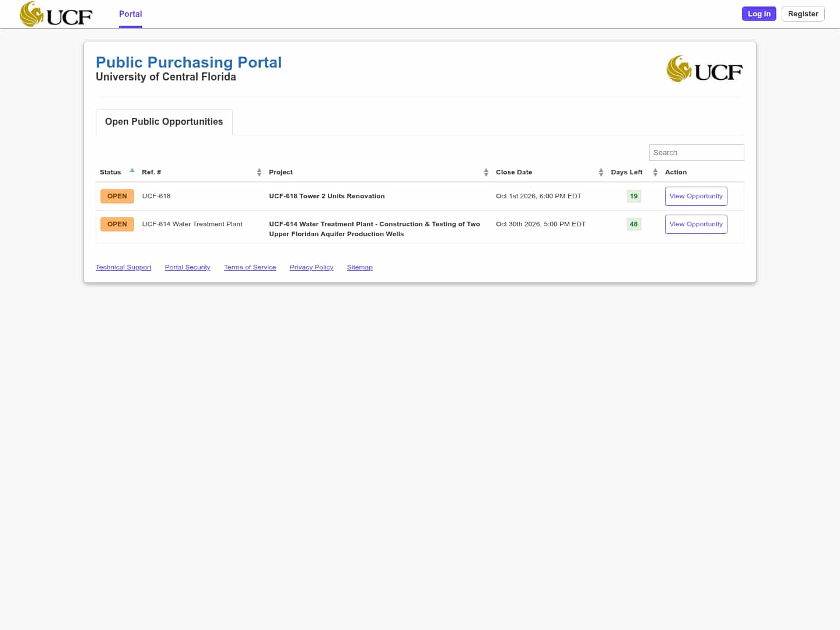Click the Register button

pos(803,14)
